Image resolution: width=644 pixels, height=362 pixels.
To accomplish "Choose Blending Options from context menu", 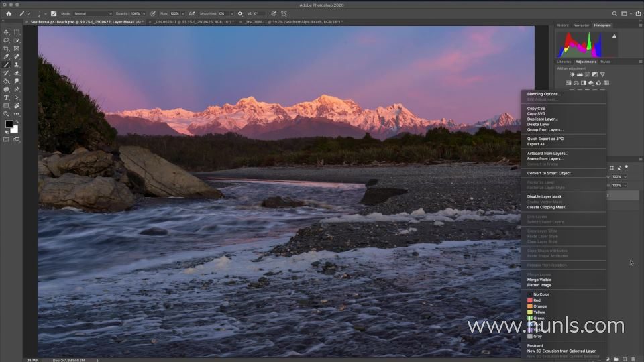I will click(x=544, y=94).
